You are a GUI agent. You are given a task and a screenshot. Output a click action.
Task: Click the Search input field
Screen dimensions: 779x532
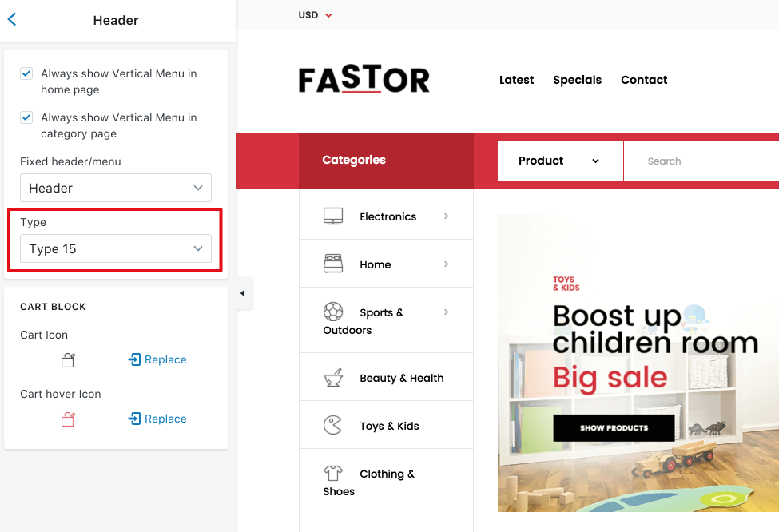click(701, 161)
